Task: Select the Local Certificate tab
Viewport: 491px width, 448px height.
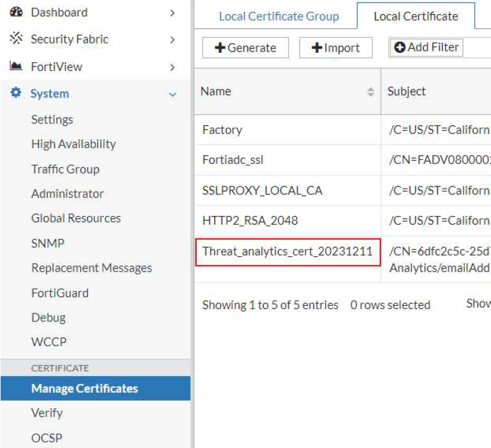Action: pos(415,16)
